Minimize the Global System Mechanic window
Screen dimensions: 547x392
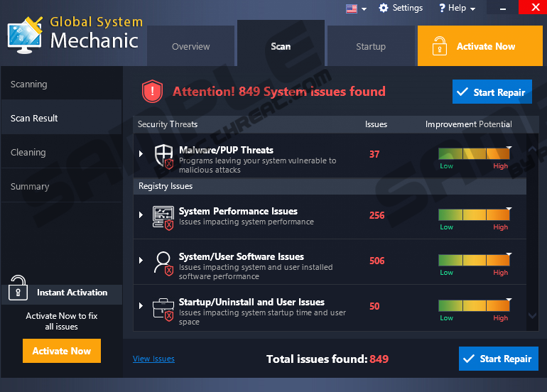tap(503, 7)
